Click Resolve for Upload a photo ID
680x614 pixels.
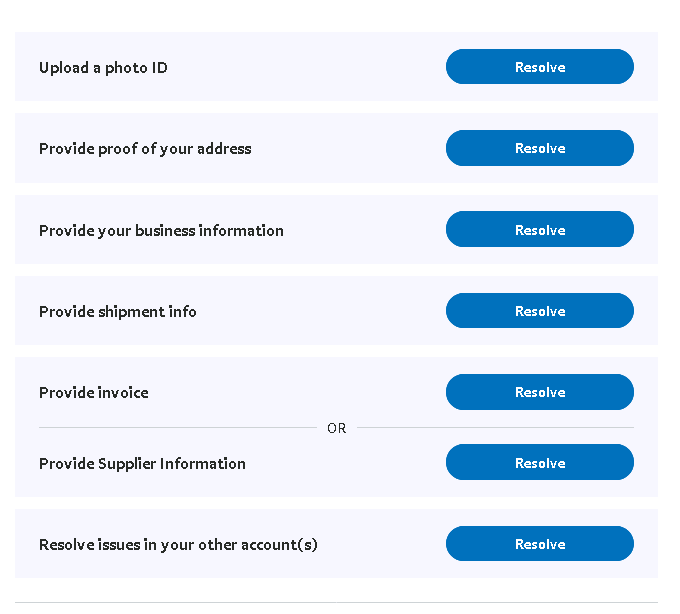[539, 67]
